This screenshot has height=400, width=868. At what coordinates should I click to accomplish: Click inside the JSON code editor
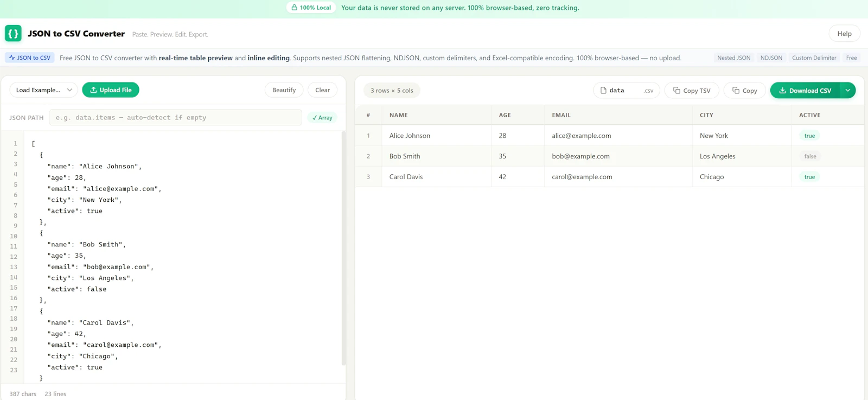coord(182,257)
